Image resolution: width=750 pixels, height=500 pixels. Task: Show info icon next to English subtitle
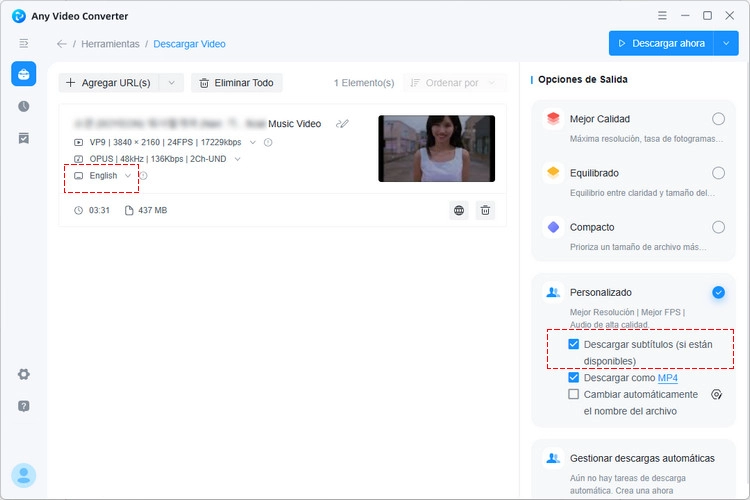click(x=143, y=176)
